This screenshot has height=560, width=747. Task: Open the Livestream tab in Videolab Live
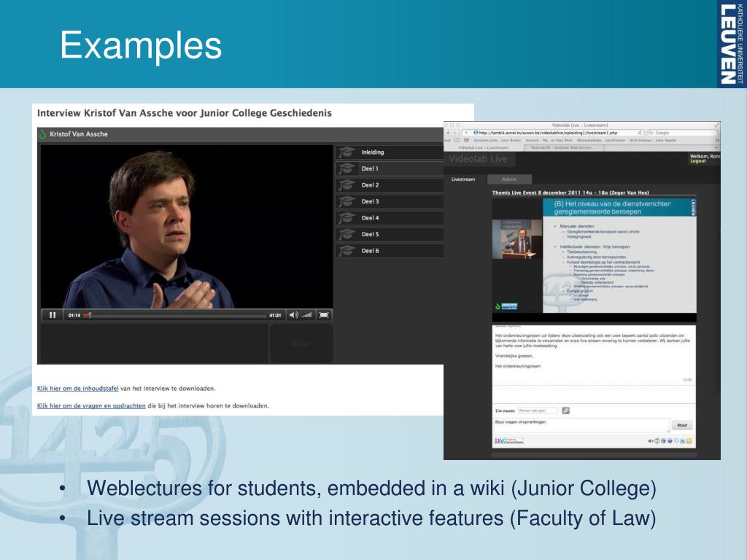point(463,179)
